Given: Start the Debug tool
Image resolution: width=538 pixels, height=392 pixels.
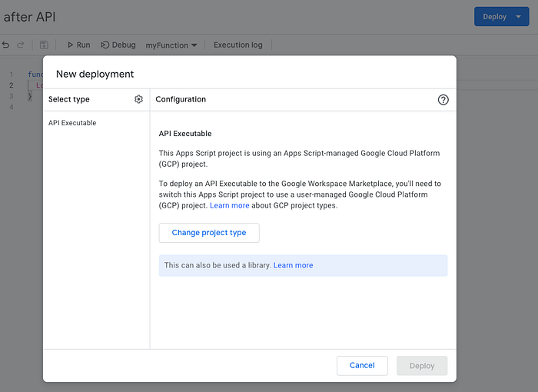Looking at the screenshot, I should (x=118, y=45).
